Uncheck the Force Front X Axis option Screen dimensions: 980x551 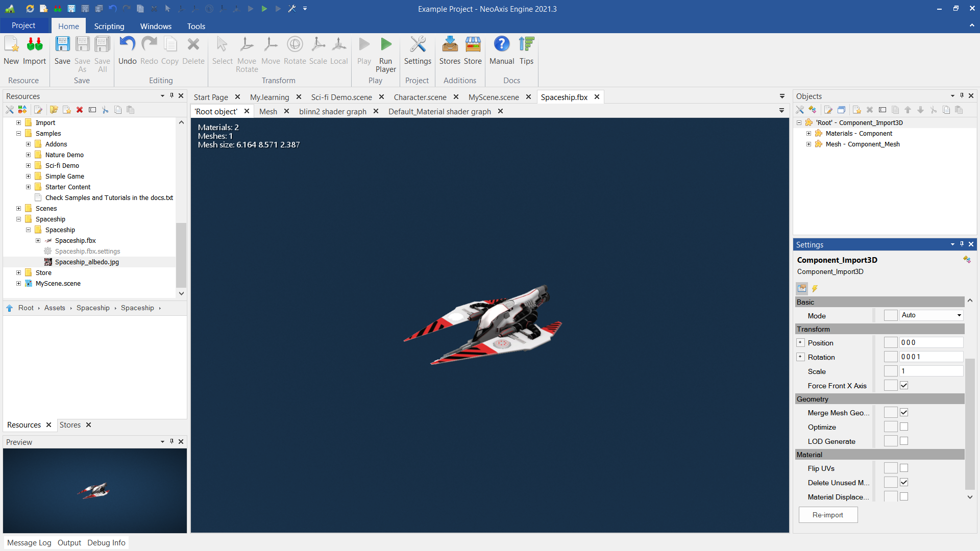click(x=903, y=385)
